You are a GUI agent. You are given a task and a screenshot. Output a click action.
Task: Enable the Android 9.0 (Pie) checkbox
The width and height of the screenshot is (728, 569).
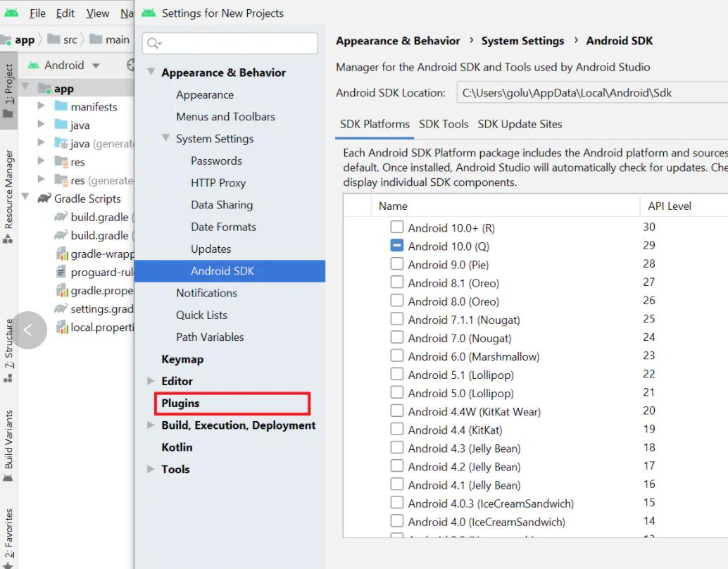point(397,264)
